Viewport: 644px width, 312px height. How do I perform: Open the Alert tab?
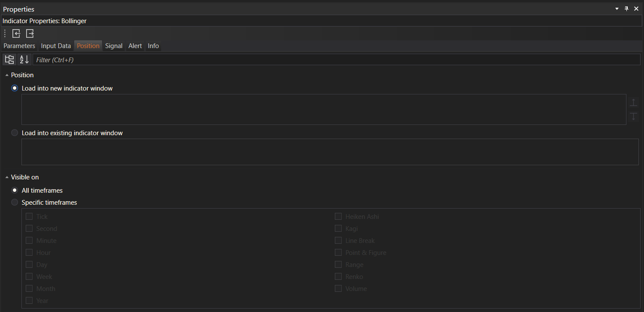point(135,46)
